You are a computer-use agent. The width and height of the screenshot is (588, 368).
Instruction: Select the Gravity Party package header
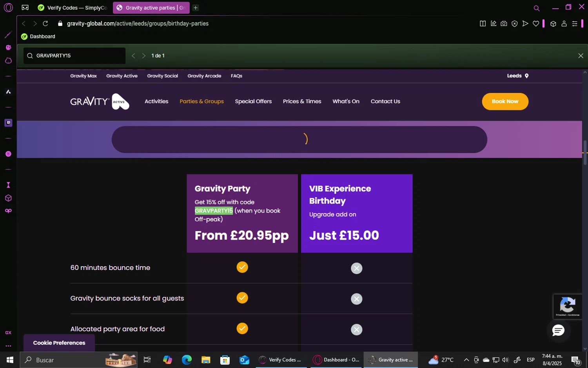coord(242,213)
